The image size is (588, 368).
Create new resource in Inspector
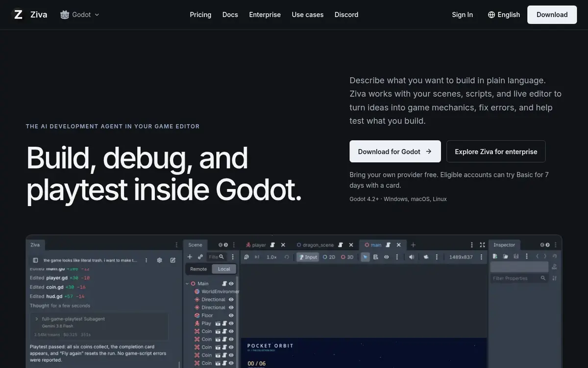(495, 256)
